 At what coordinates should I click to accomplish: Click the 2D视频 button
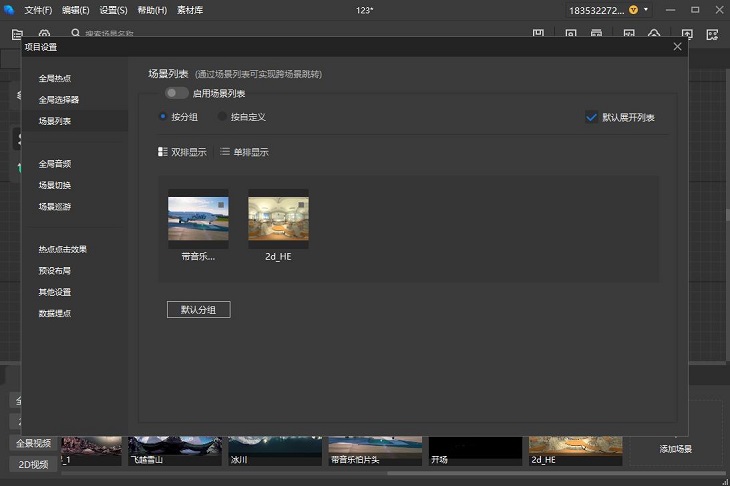33,464
